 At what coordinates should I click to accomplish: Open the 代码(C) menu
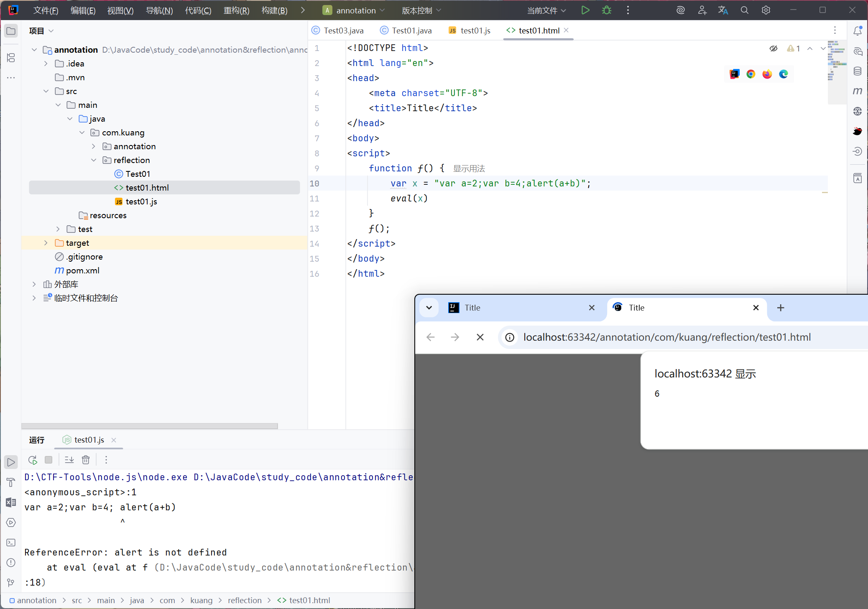pyautogui.click(x=198, y=10)
